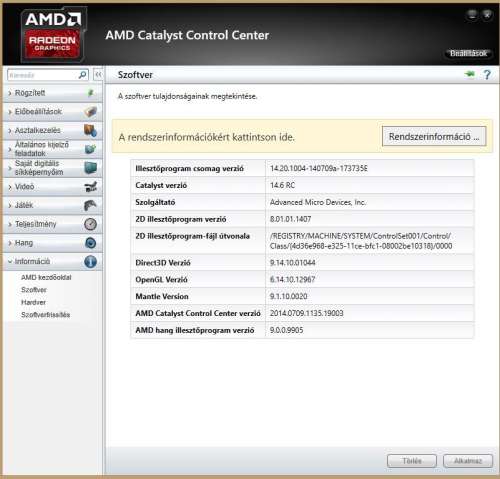500x479 pixels.
Task: Click the Alkalmaz button
Action: [468, 461]
